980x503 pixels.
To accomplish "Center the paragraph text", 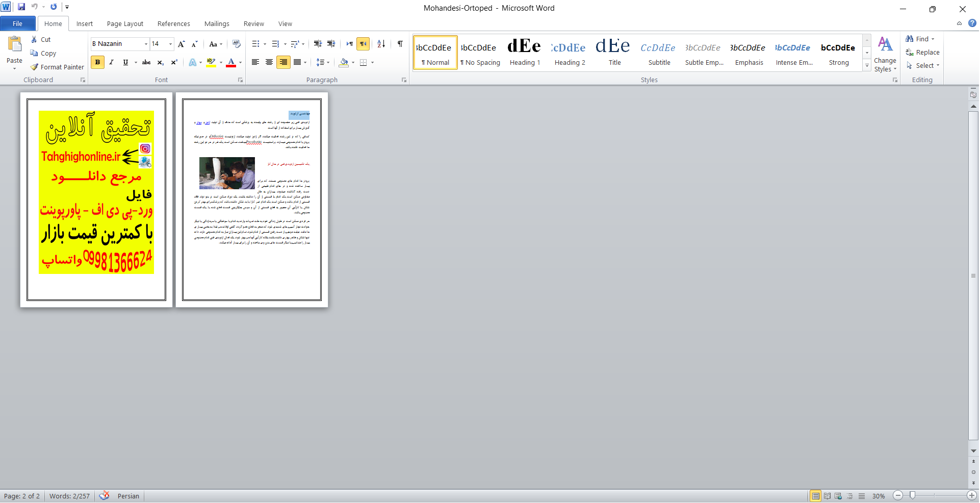I will tap(269, 62).
